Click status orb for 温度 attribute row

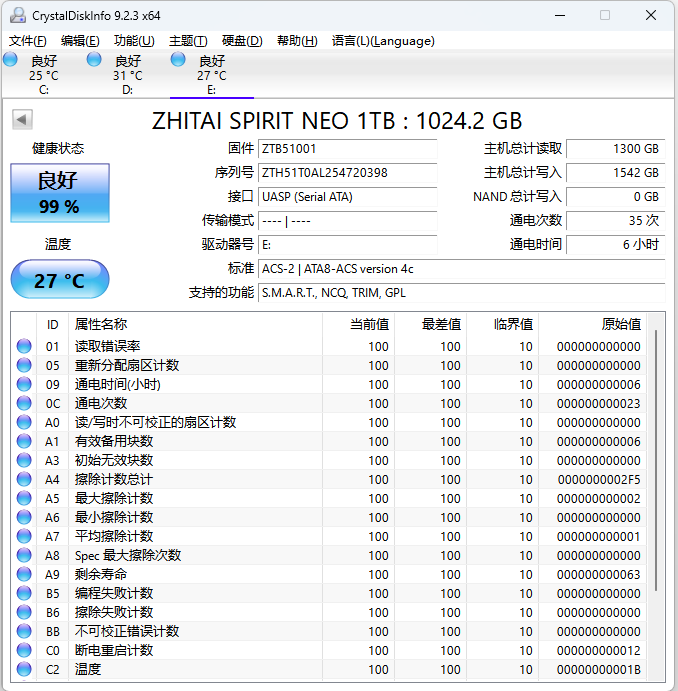pos(24,670)
